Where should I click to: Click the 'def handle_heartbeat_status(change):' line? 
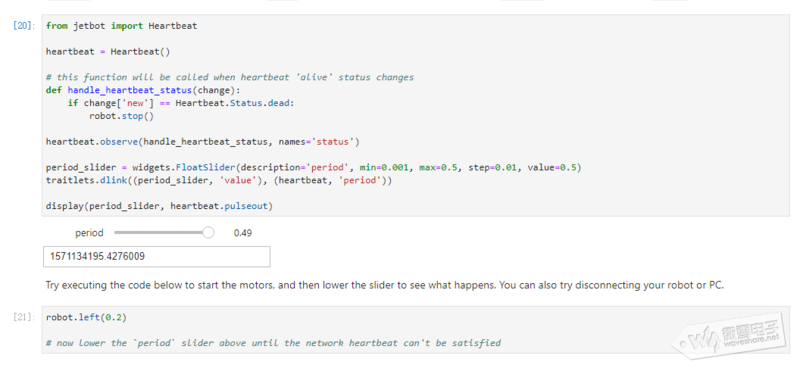143,90
